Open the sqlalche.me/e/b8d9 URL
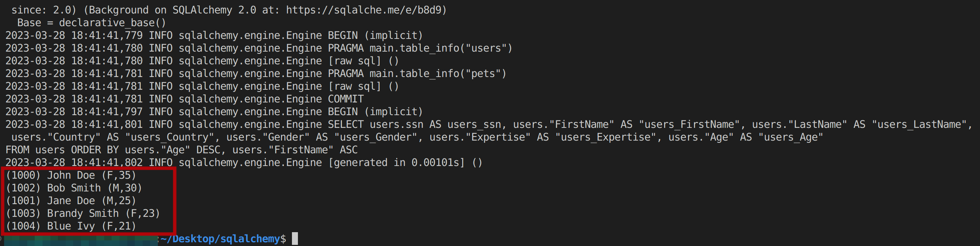Screen dimensions: 980x246 366,10
